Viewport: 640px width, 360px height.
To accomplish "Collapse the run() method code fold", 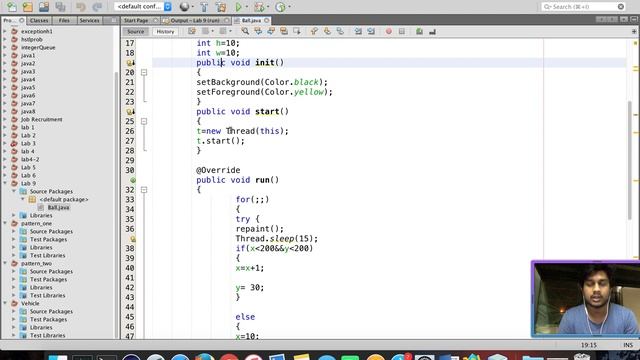I will pos(144,190).
